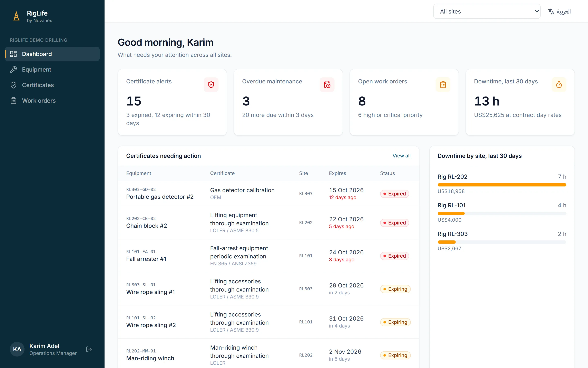Click the clipboard icon on Open work orders card
The width and height of the screenshot is (588, 368).
(443, 85)
